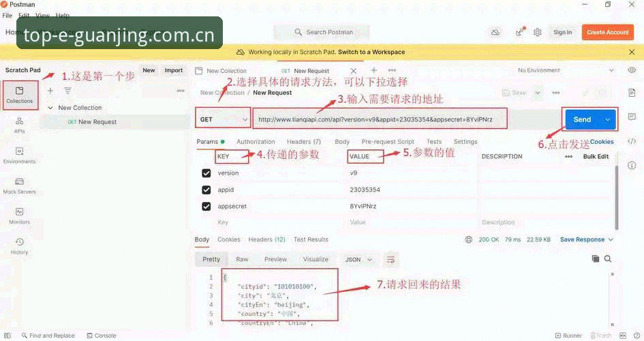The height and width of the screenshot is (341, 644).
Task: Add a new tab with plus icon
Action: pyautogui.click(x=373, y=70)
